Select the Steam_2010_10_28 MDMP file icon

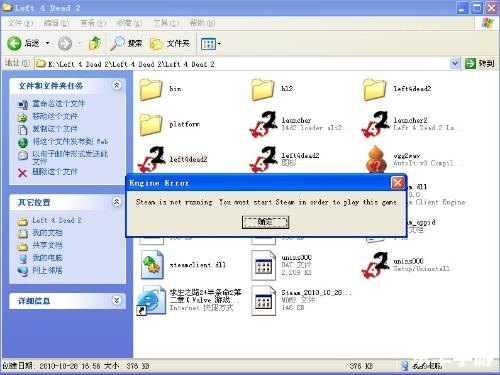(x=263, y=301)
